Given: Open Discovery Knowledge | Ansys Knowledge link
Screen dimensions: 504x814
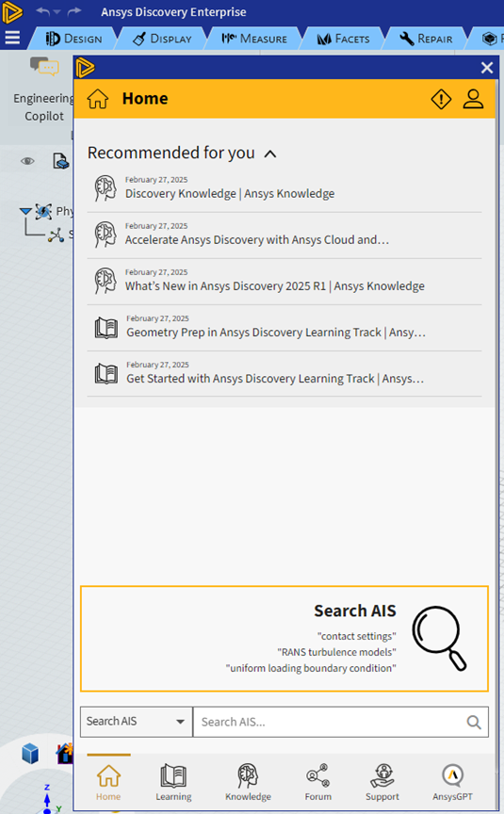Looking at the screenshot, I should coord(230,194).
